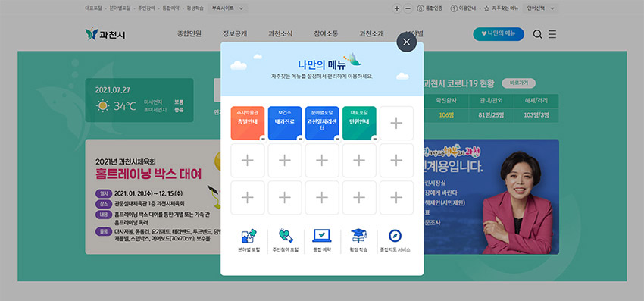Remove the 내과진료 card with its minus icon
Image resolution: width=644 pixels, height=301 pixels.
(x=300, y=139)
